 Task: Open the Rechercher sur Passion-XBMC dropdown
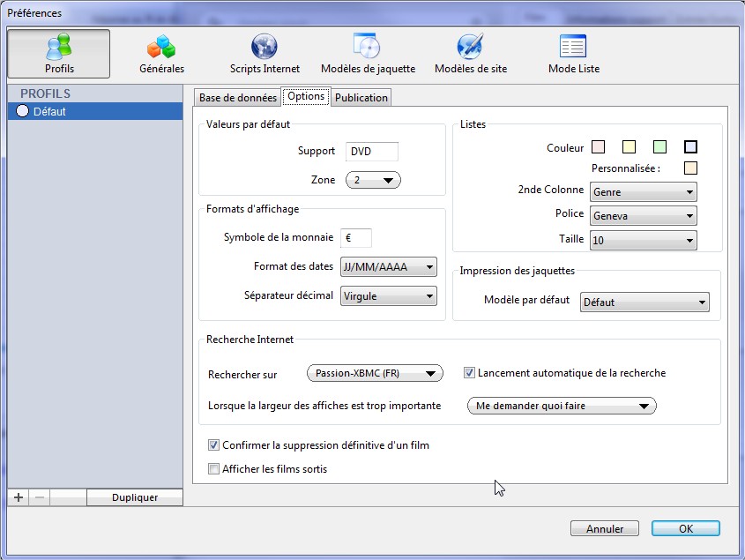(375, 374)
